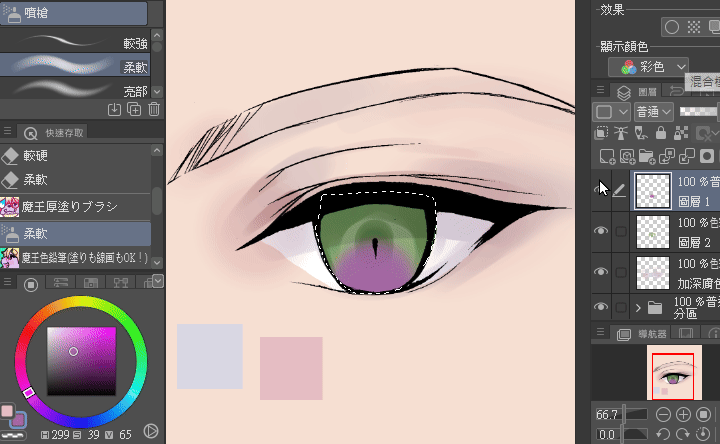The width and height of the screenshot is (720, 444).
Task: Open the 彩色 expression color dropdown
Action: click(x=648, y=67)
